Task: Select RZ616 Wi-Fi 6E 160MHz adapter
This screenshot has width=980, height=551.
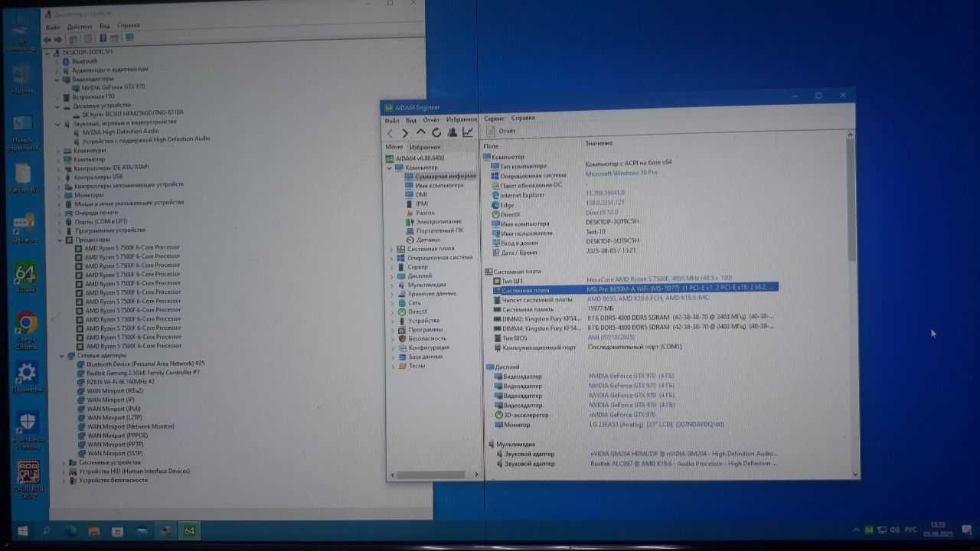Action: 116,381
